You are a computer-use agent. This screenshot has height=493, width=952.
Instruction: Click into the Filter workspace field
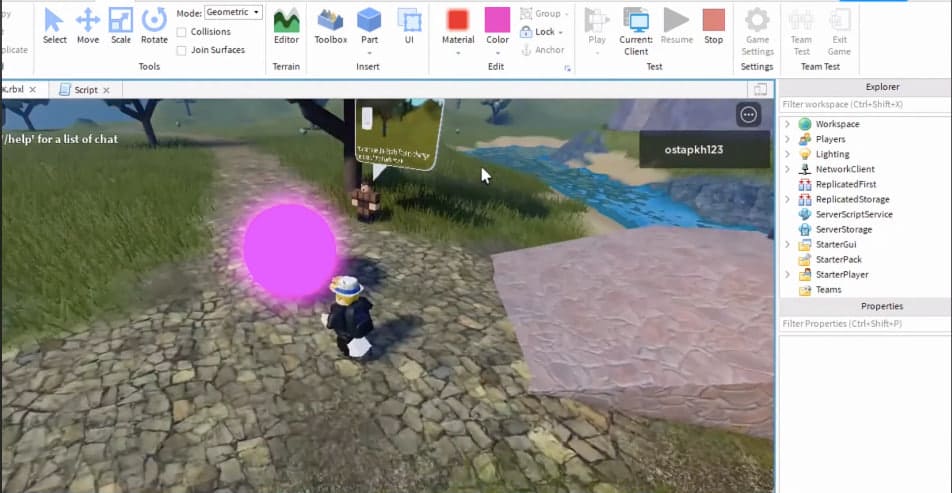pyautogui.click(x=865, y=104)
